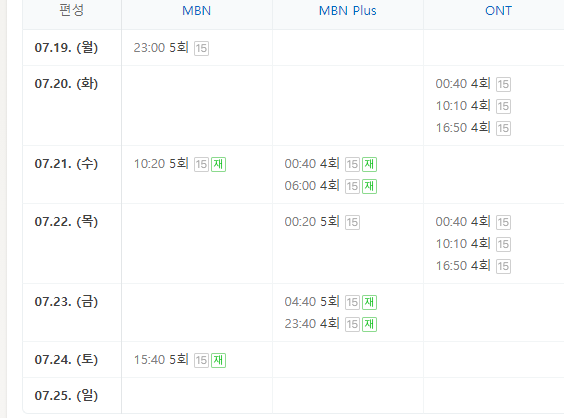Select the 00:40 4회 MBN Plus listing on 07.21
The image size is (564, 418).
[312, 164]
